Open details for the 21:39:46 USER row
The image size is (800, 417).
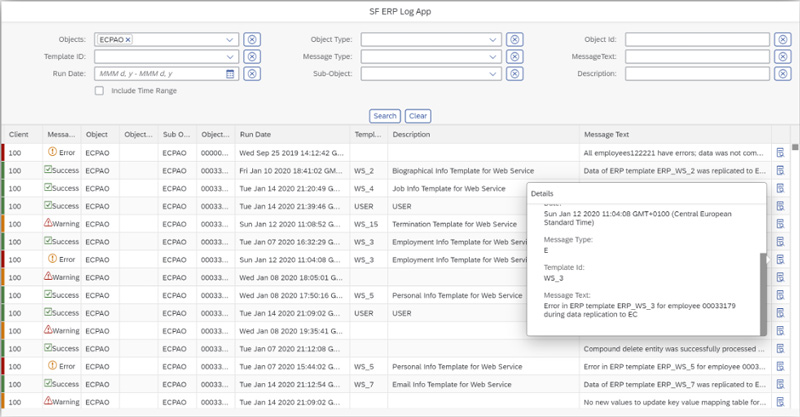[780, 206]
